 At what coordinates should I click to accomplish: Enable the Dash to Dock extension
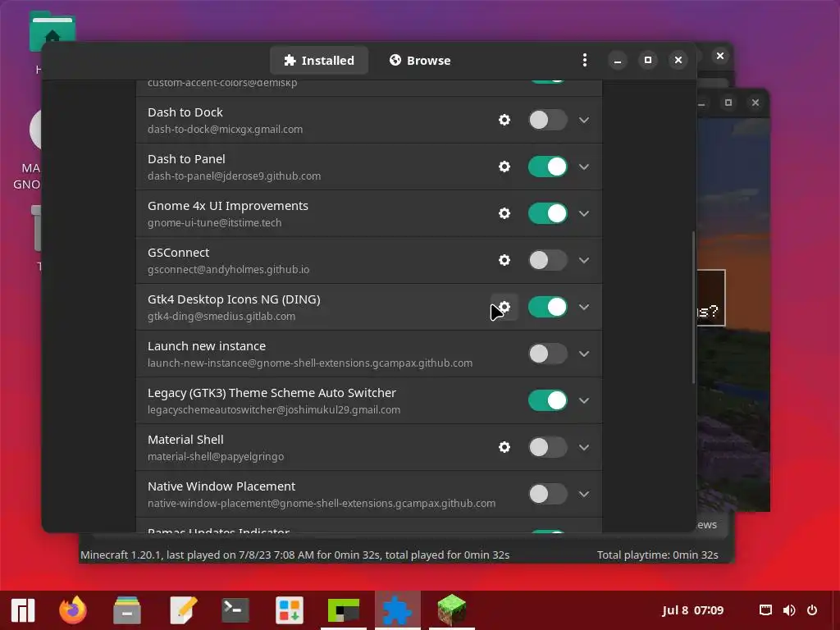point(547,120)
